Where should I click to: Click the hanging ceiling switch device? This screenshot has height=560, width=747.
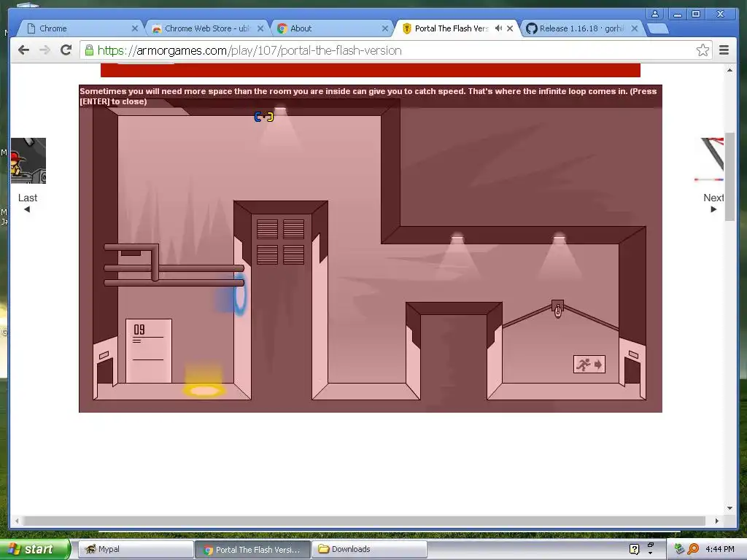tap(558, 308)
